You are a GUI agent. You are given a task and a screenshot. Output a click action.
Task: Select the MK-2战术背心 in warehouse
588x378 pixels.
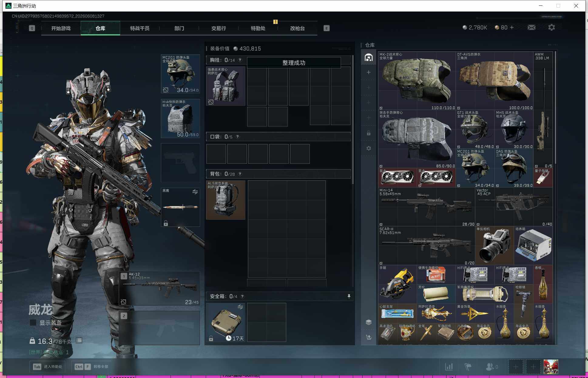coord(417,81)
